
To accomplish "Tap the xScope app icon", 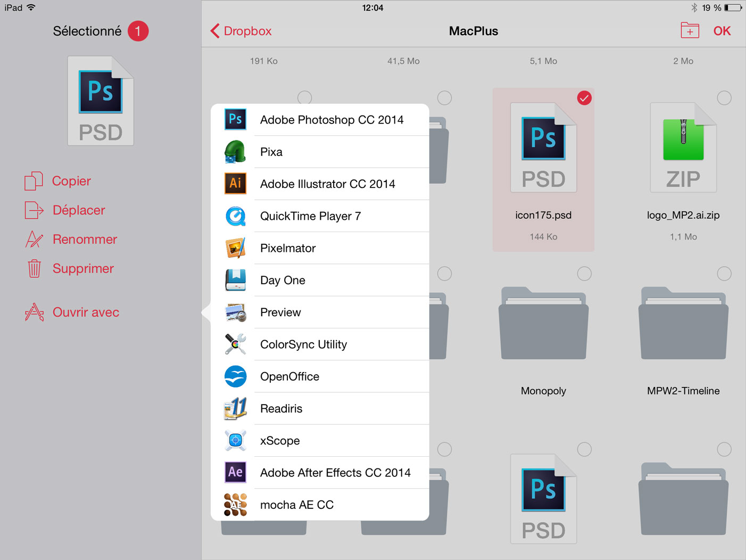I will [x=235, y=441].
